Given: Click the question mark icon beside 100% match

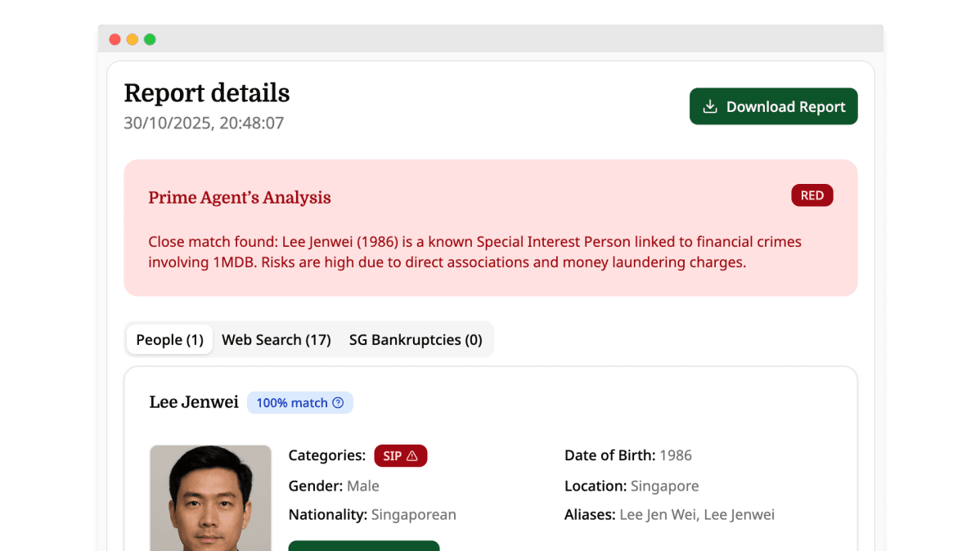Looking at the screenshot, I should (338, 403).
